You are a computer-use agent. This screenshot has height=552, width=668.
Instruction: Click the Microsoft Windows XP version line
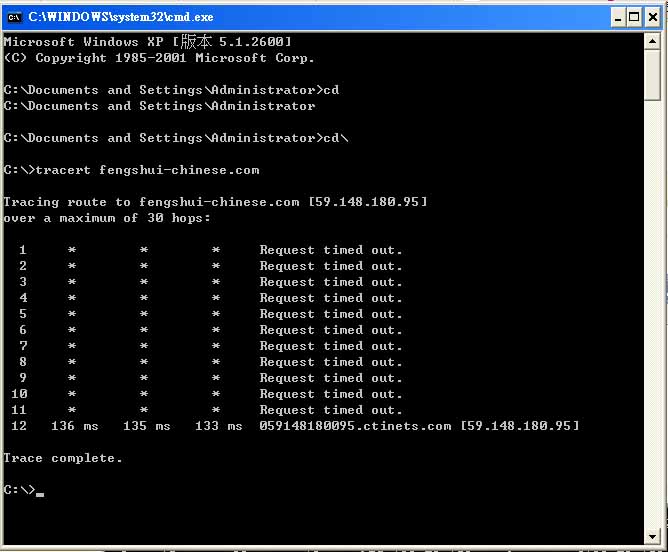tap(148, 42)
